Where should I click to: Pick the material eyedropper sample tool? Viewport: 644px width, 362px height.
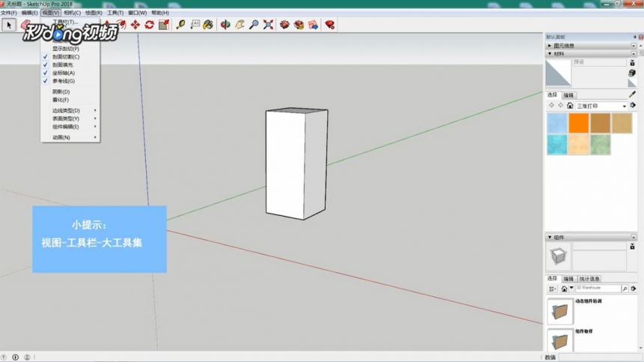tap(632, 95)
